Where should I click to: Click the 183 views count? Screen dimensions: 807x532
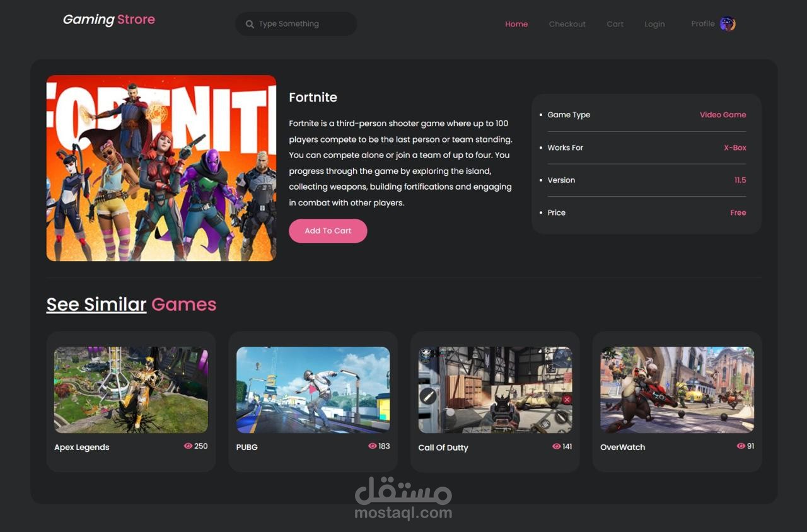383,446
